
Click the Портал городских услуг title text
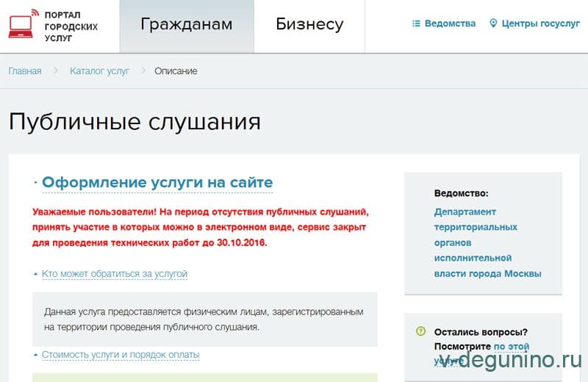pos(71,26)
